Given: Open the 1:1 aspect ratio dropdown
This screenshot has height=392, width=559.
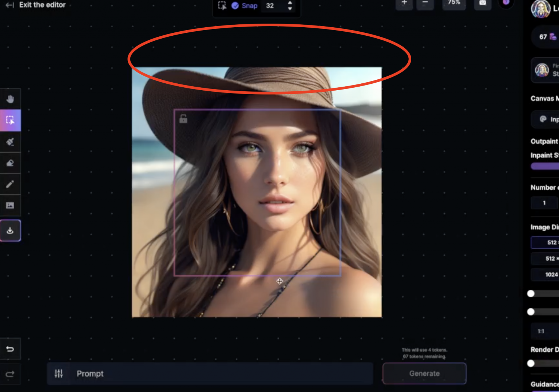Looking at the screenshot, I should 544,331.
